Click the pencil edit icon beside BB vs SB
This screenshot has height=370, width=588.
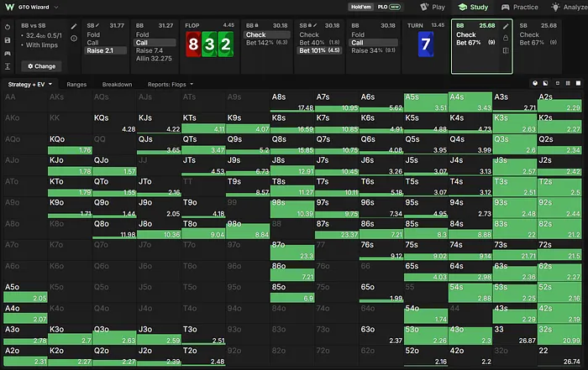coord(74,27)
